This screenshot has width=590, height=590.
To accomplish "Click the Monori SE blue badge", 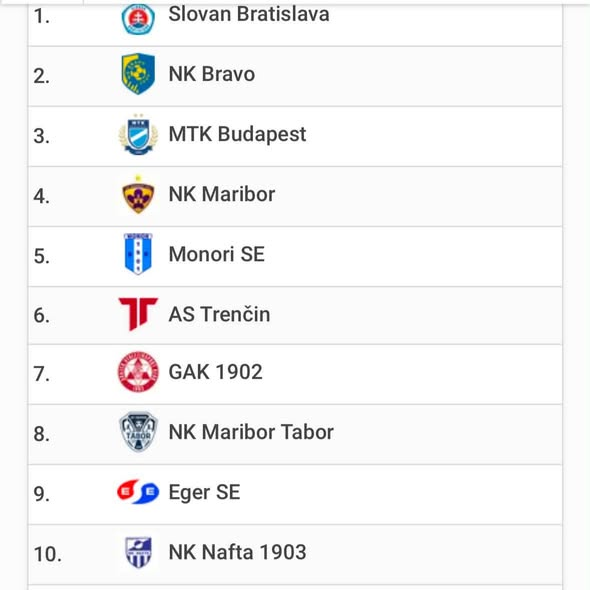I will [138, 254].
